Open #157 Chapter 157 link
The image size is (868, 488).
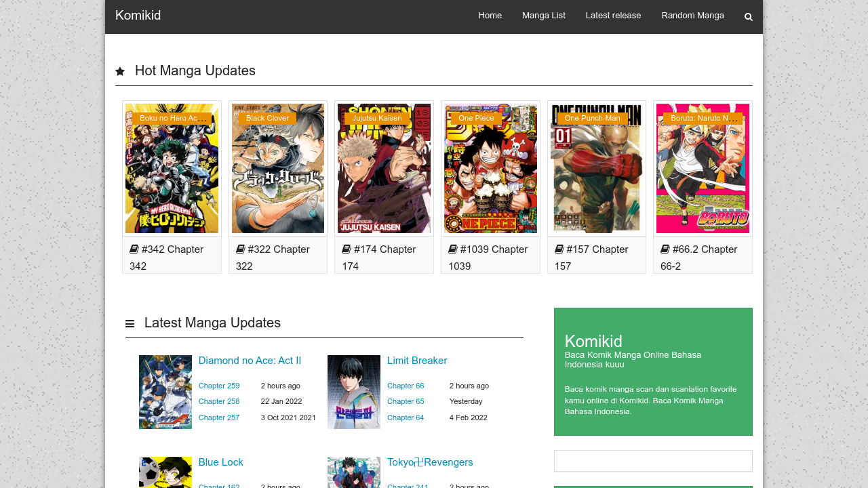click(591, 258)
